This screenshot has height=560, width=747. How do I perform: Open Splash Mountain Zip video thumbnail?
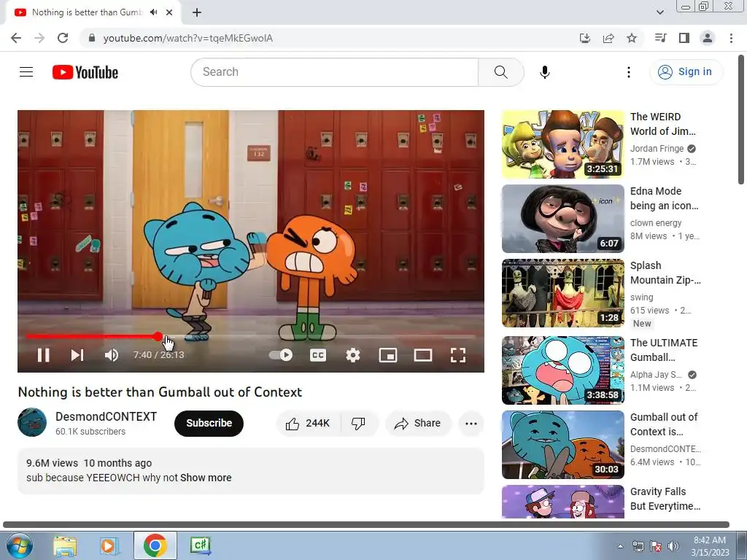tap(562, 293)
